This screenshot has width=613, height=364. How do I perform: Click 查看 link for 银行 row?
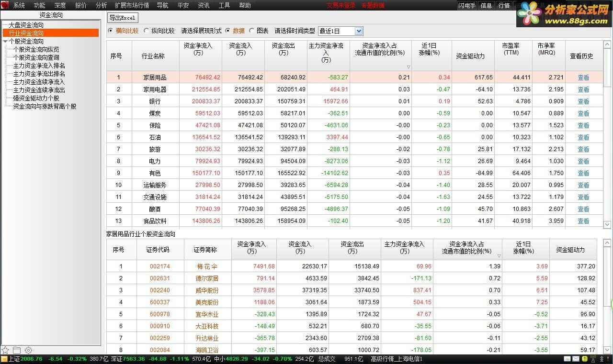click(583, 101)
